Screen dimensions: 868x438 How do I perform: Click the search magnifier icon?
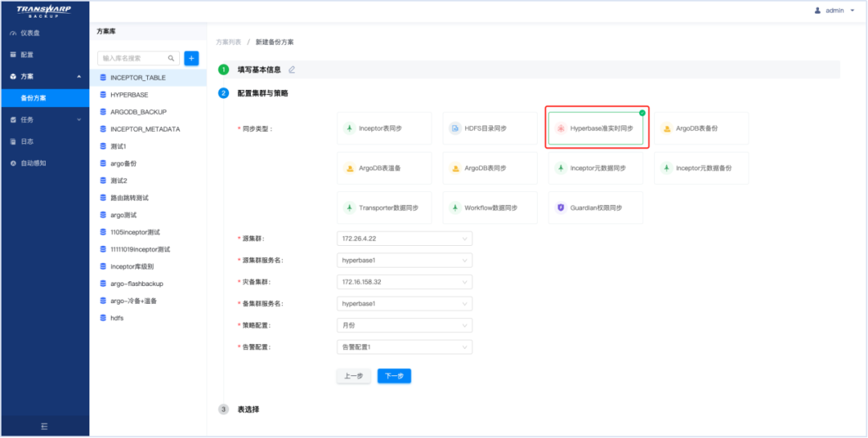click(171, 58)
